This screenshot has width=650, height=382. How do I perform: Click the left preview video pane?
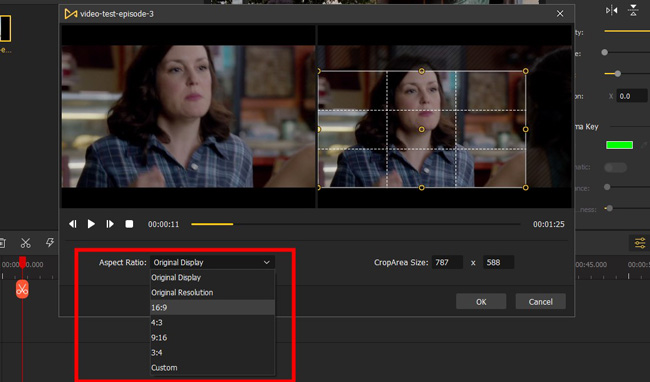(188, 116)
